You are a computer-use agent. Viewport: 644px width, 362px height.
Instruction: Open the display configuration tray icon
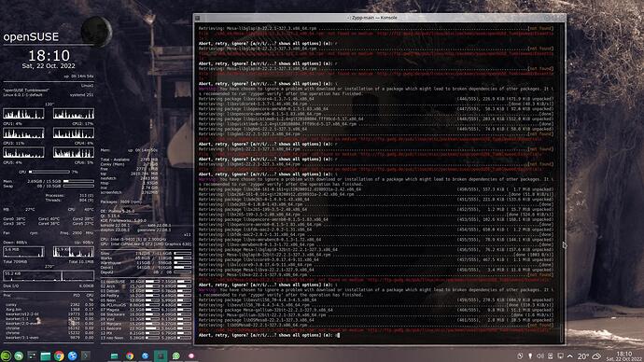pos(560,356)
